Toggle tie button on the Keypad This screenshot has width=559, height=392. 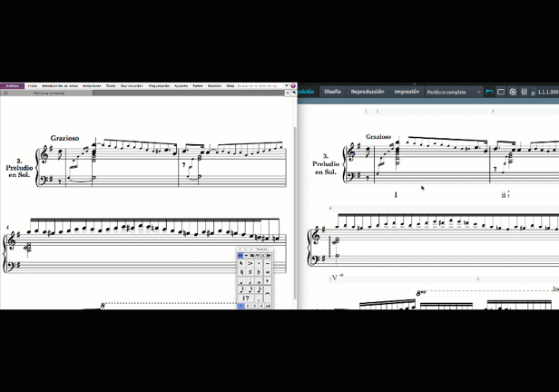(268, 294)
